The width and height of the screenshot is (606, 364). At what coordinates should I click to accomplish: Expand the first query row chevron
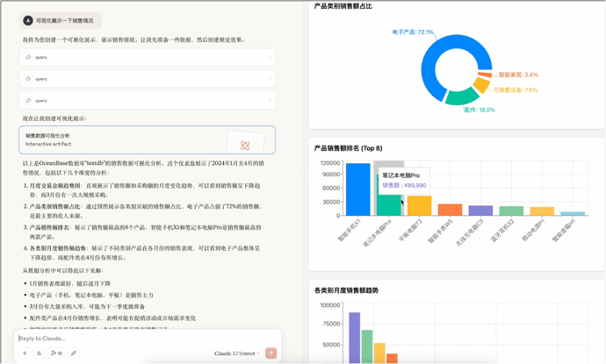[x=270, y=57]
